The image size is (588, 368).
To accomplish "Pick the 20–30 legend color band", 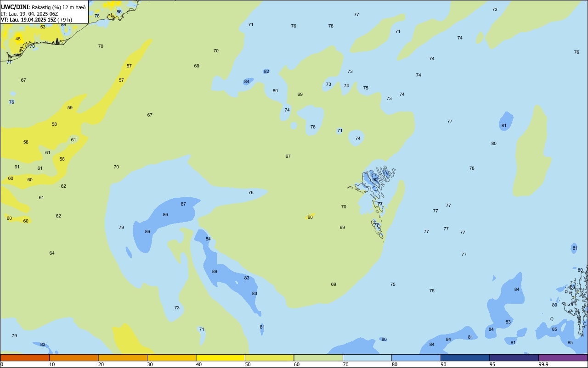I will 123,357.
